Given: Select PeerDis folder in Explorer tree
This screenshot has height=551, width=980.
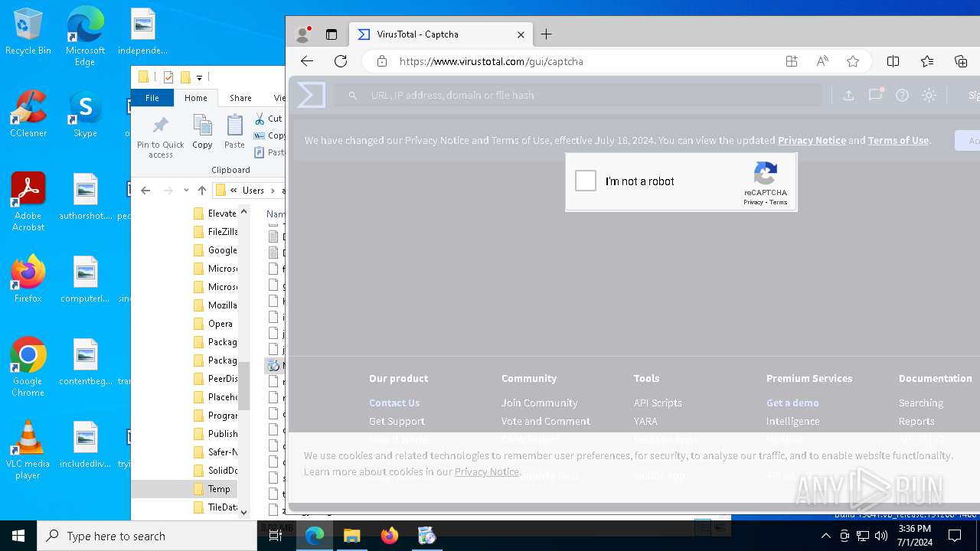Looking at the screenshot, I should click(x=223, y=379).
